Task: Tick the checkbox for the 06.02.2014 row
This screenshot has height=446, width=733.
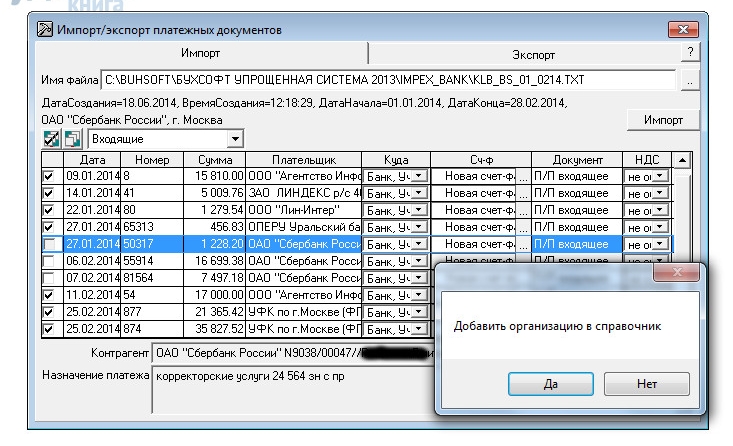Action: [50, 261]
